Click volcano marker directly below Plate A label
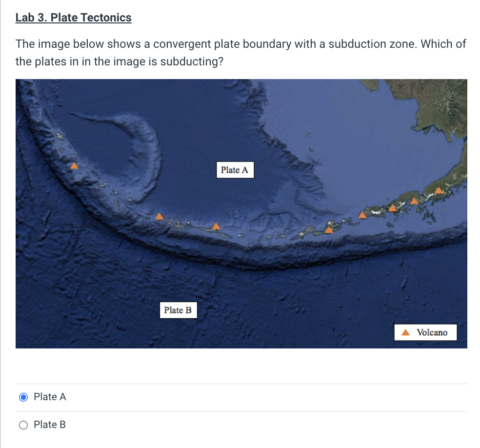This screenshot has height=448, width=480. pos(216,226)
